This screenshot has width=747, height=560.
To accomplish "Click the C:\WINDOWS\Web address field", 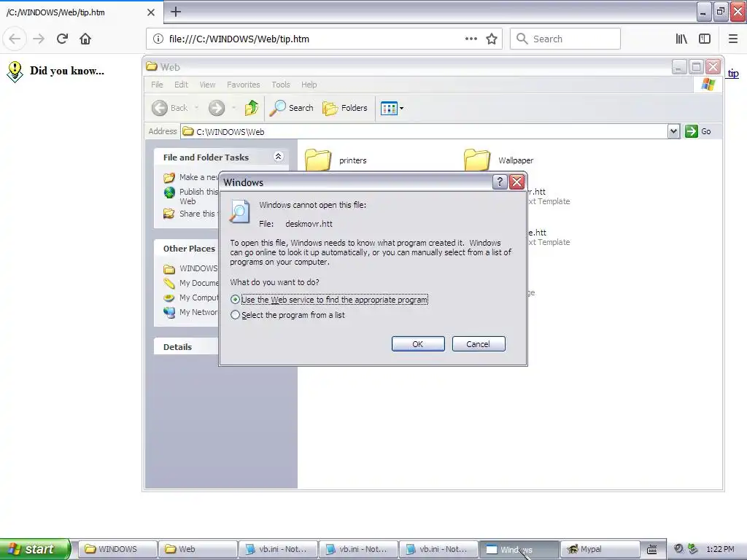I will [424, 131].
